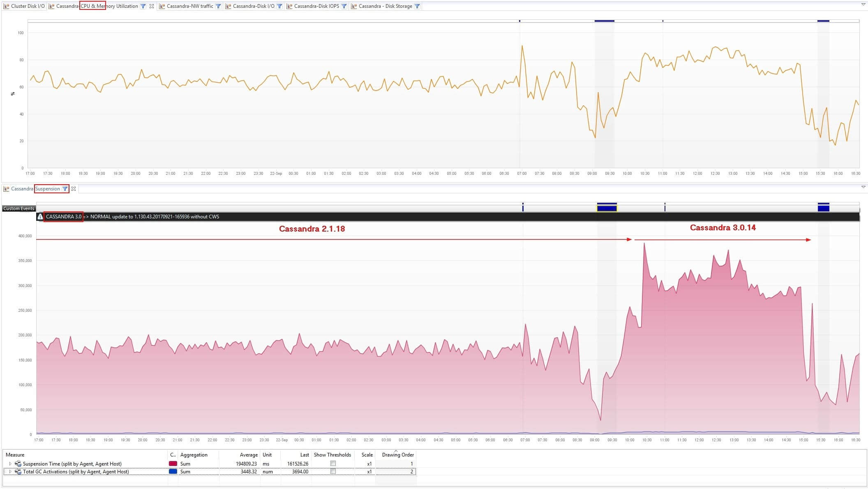The image size is (868, 489).
Task: Switch to the Cassandra-NW traffic tab
Action: tap(190, 6)
